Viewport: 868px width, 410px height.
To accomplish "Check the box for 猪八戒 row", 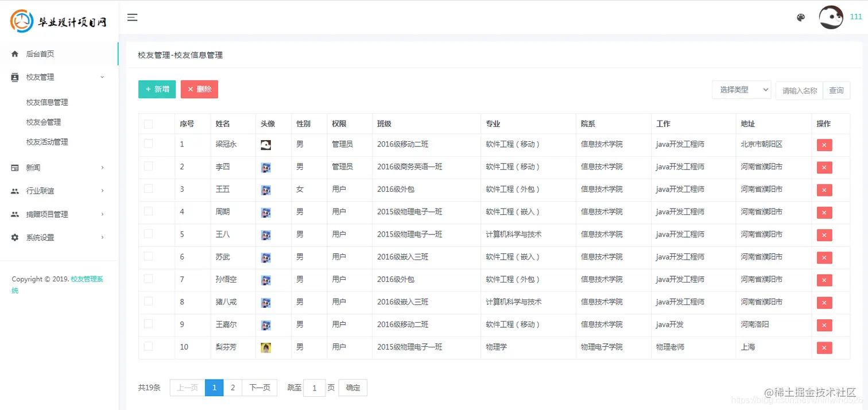I will pyautogui.click(x=148, y=301).
